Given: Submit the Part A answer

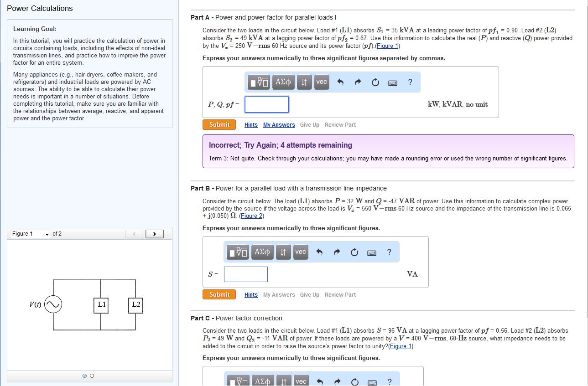Looking at the screenshot, I should tap(219, 124).
